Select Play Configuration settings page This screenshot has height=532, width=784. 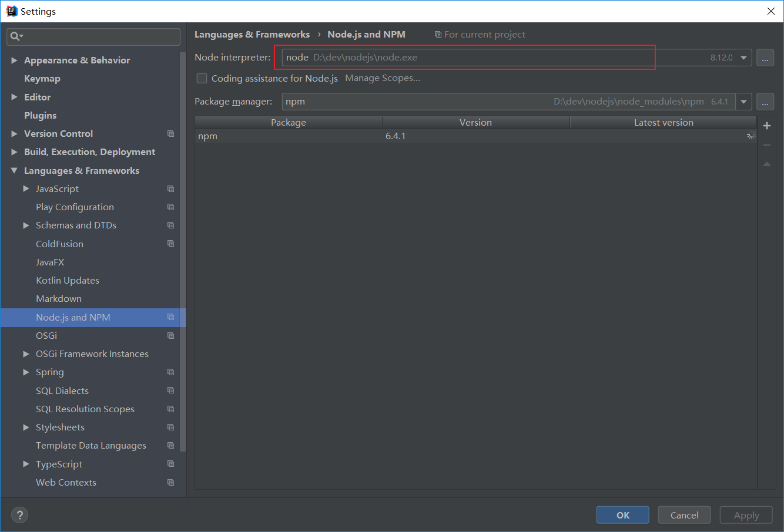75,207
